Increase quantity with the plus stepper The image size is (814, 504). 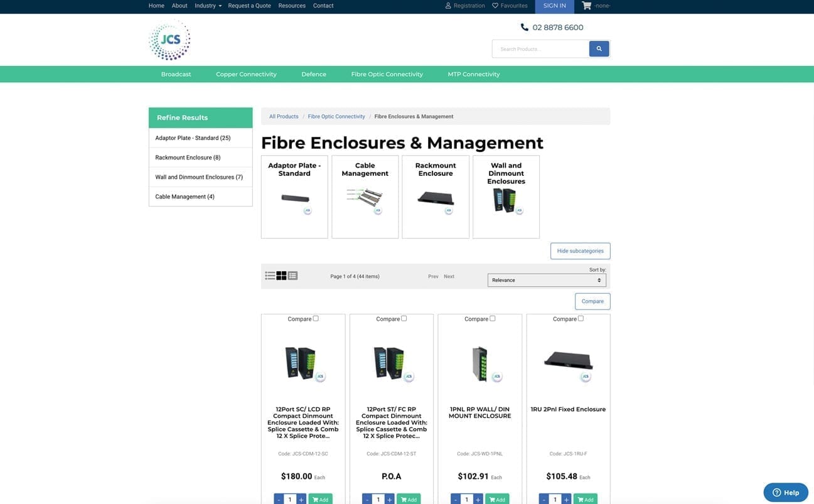[300, 498]
